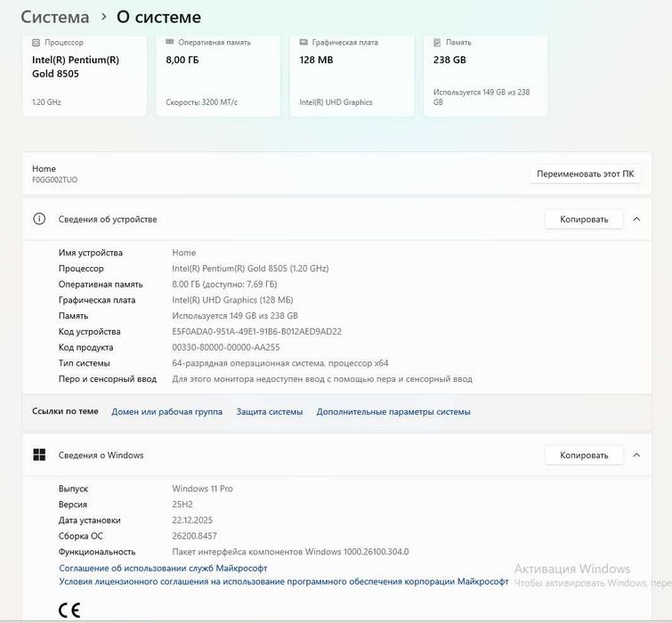Image resolution: width=672 pixels, height=623 pixels.
Task: Click product code 00330-80000-00000-AA255
Action: (x=226, y=347)
